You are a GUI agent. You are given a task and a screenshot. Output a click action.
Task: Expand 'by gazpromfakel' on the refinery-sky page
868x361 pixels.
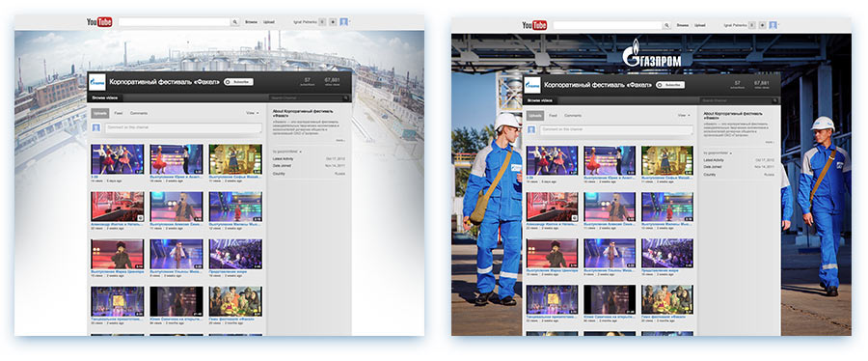287,152
